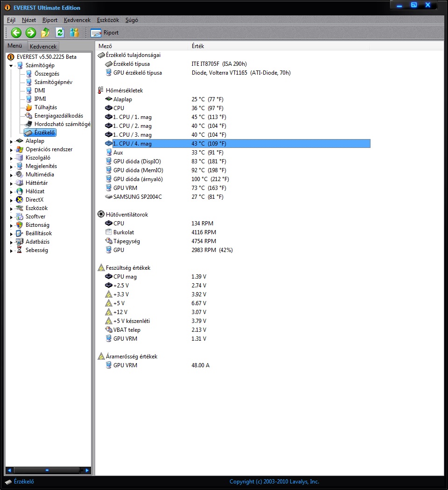Open the Nézet menu

29,20
